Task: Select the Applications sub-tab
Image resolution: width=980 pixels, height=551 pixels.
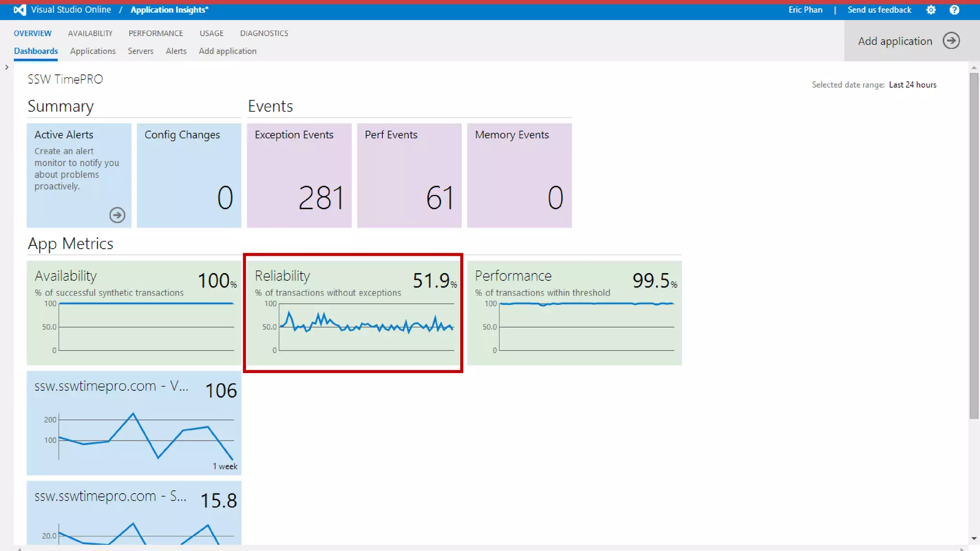Action: [x=93, y=51]
